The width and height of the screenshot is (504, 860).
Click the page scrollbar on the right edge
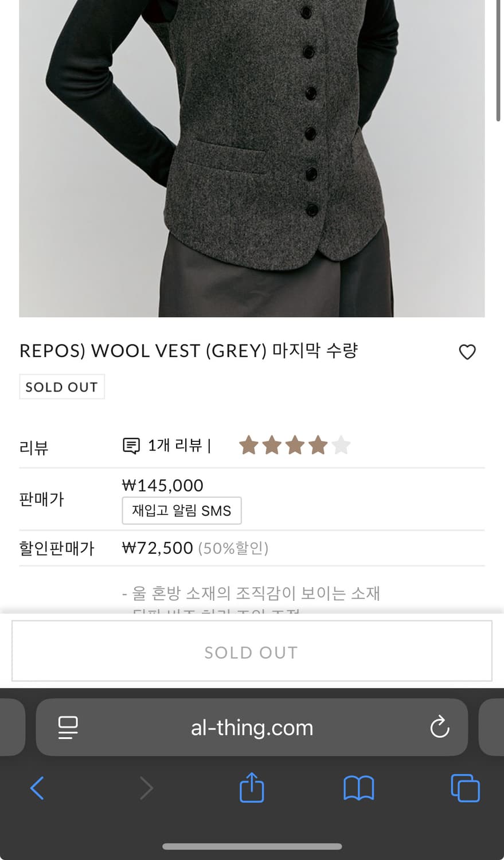click(x=498, y=60)
